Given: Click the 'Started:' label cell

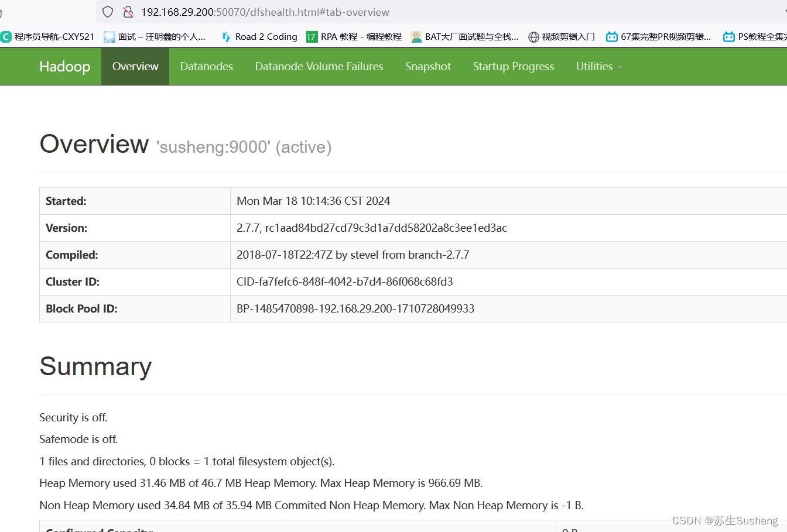Looking at the screenshot, I should coord(135,201).
